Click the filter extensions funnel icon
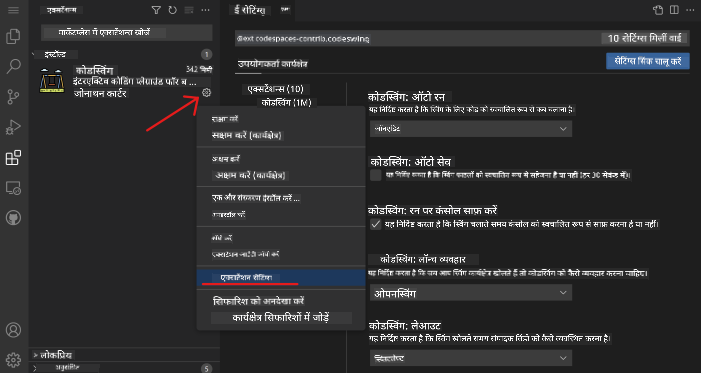 click(156, 10)
